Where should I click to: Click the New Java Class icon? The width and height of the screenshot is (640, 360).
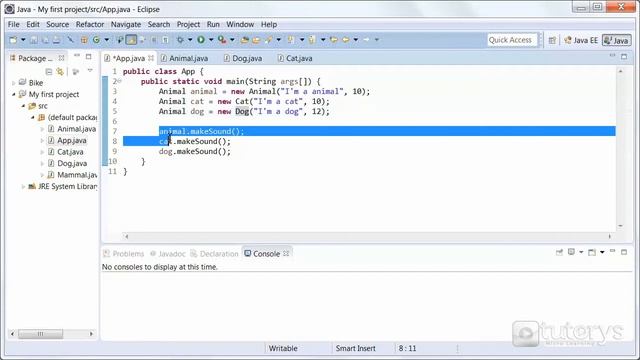coord(96,40)
